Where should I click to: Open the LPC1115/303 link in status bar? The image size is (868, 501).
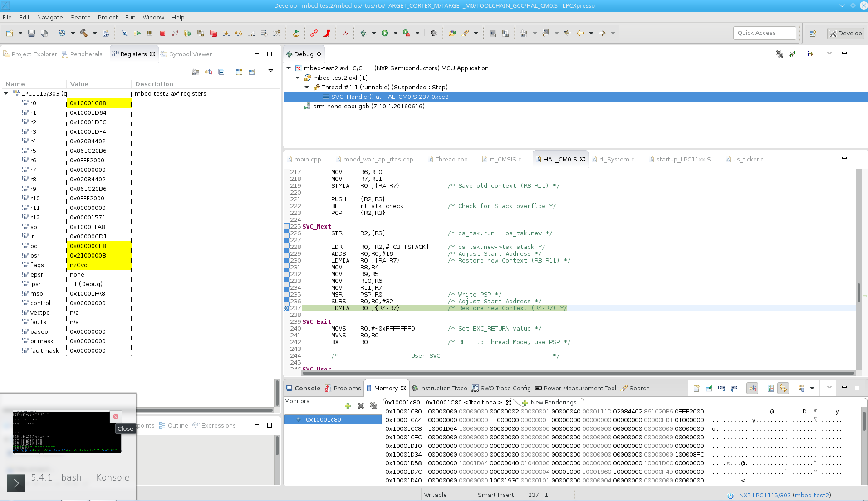tap(771, 495)
